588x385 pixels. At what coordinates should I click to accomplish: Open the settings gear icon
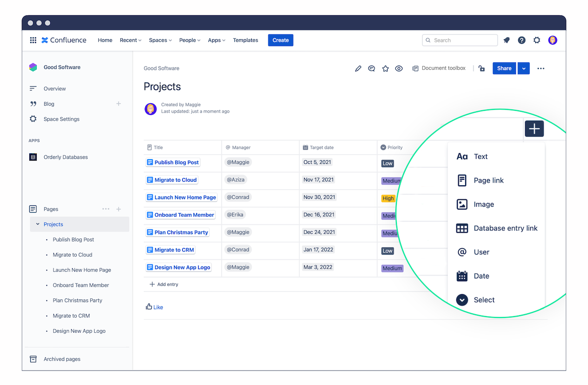point(537,40)
